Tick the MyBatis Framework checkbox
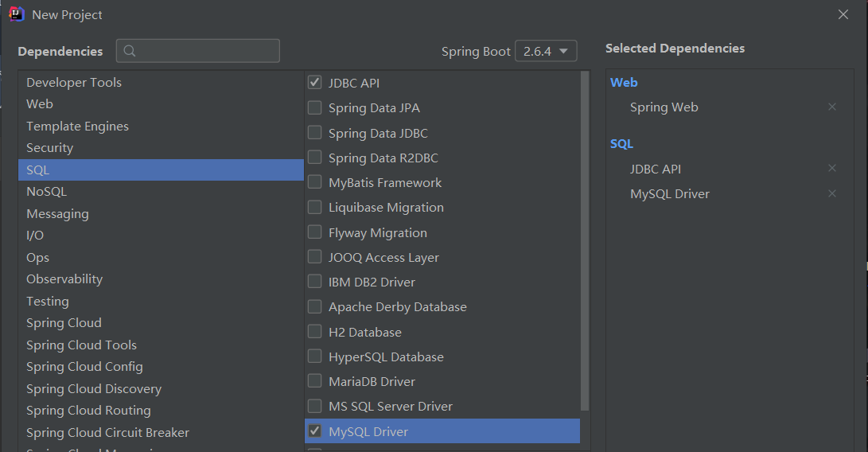Image resolution: width=868 pixels, height=452 pixels. (314, 182)
